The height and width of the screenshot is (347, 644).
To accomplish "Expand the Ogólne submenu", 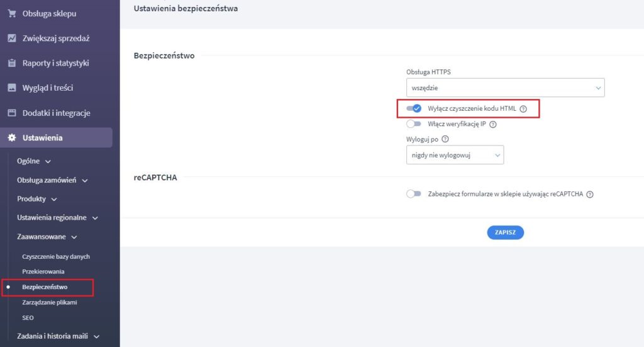I will 34,161.
